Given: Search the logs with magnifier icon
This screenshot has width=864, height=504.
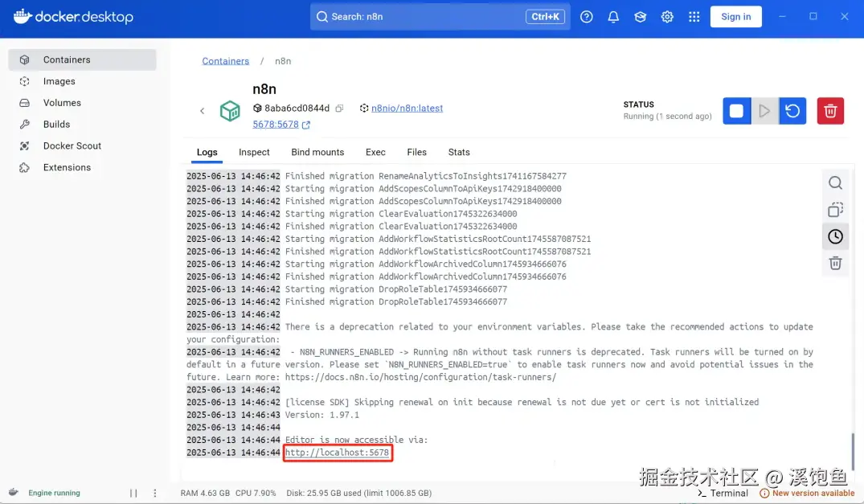Looking at the screenshot, I should point(835,182).
